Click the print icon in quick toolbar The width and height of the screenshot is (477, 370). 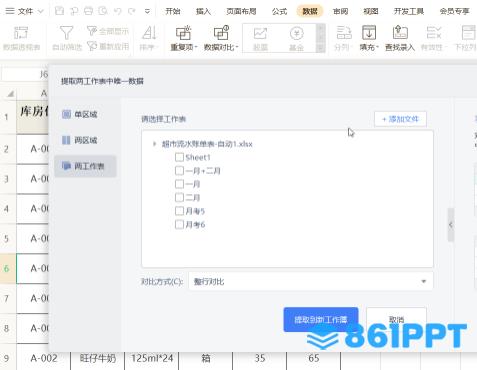click(88, 11)
